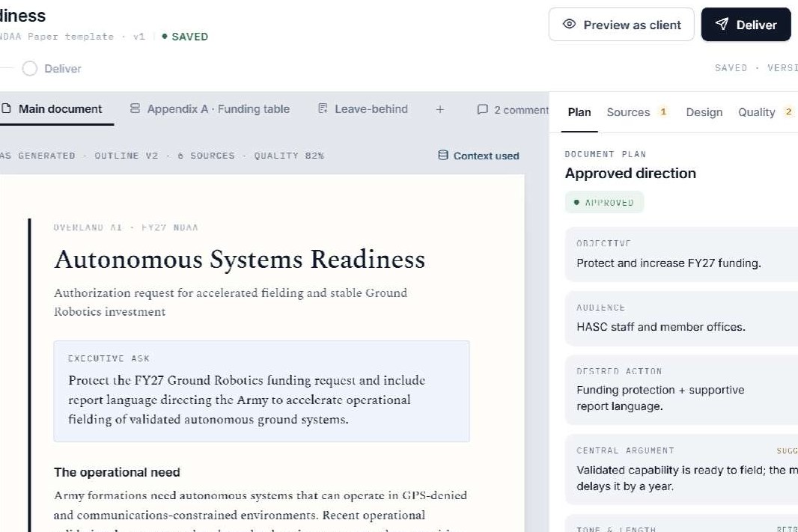Click the Central Argument card text

click(687, 478)
